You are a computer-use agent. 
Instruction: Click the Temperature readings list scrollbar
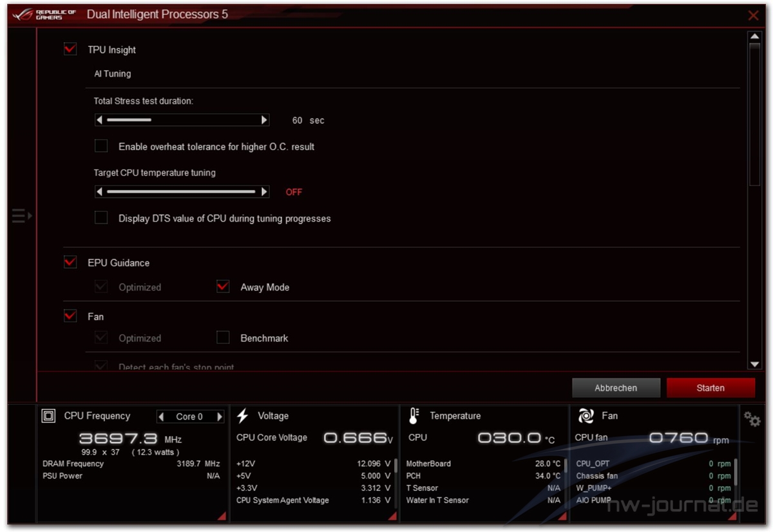coord(566,465)
